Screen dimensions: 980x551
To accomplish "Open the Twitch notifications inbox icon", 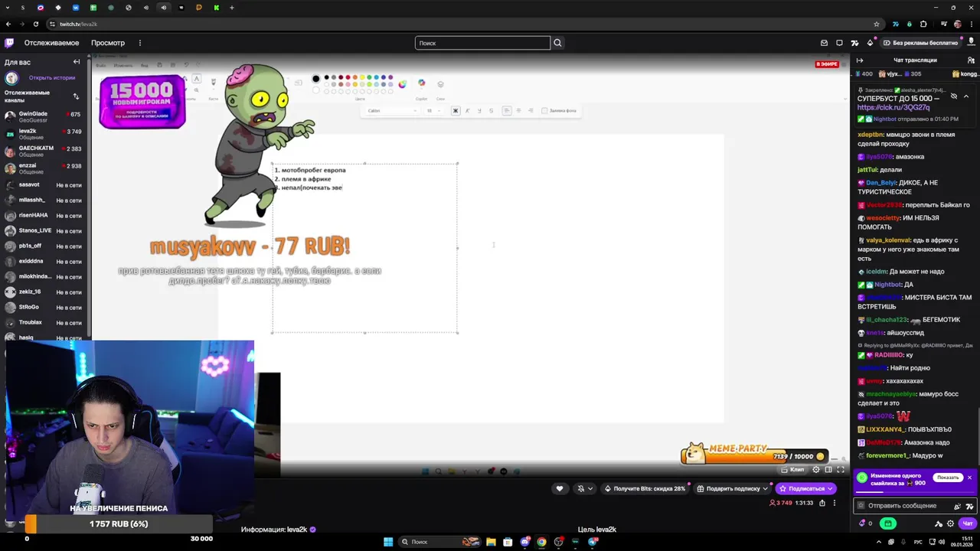I will pyautogui.click(x=824, y=43).
